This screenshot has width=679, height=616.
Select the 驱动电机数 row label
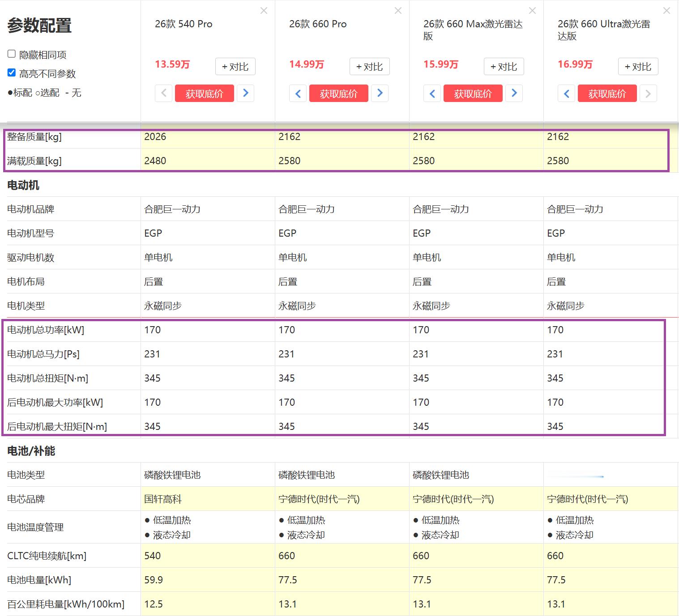point(30,258)
